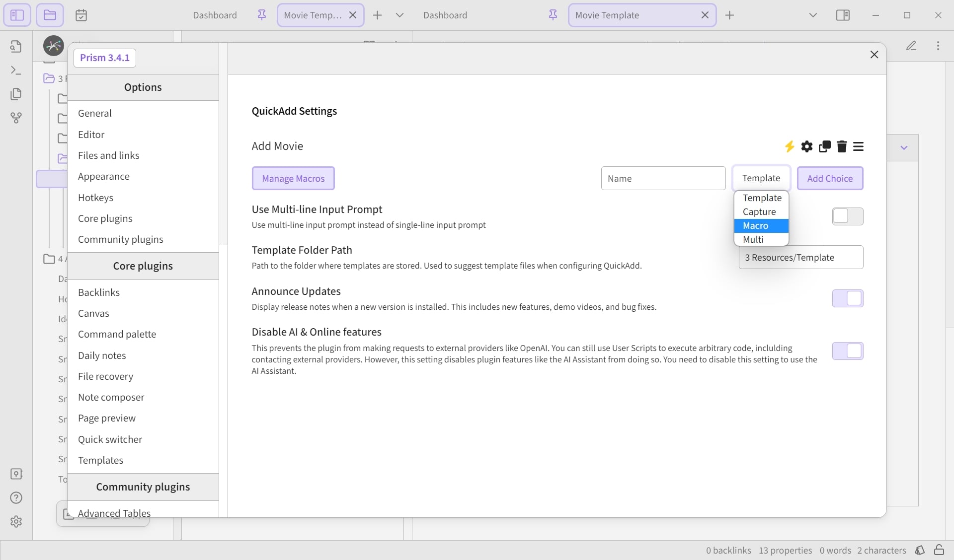Open the command palette terminal icon
This screenshot has height=560, width=954.
coord(16,70)
